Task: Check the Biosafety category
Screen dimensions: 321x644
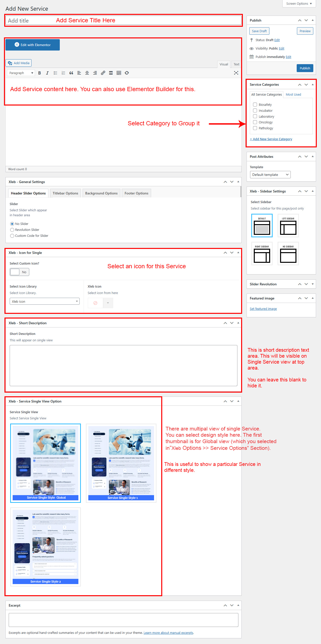Action: click(x=255, y=105)
